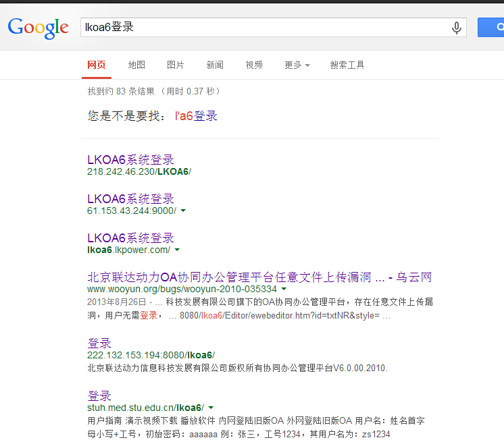Screen dimensions: 504x440
Task: Click the snippet date 2013年8月26日
Action: (116, 302)
